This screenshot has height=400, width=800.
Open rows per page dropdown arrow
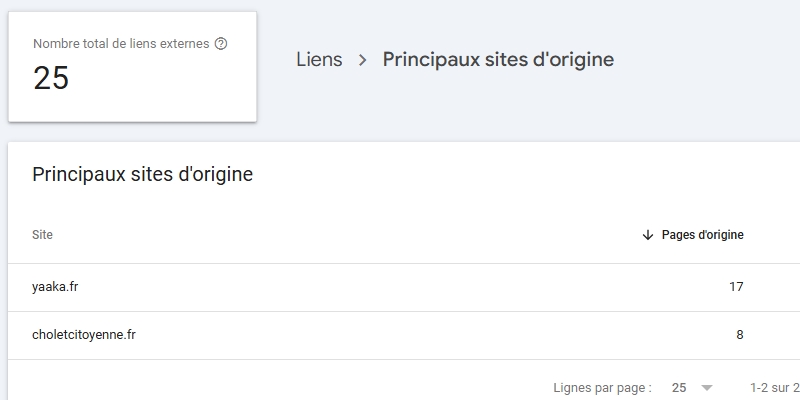coord(707,387)
